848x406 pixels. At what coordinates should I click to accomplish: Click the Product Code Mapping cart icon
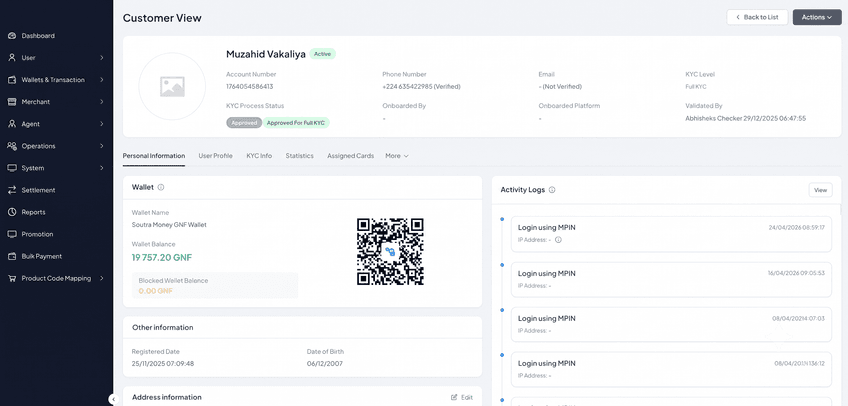12,278
